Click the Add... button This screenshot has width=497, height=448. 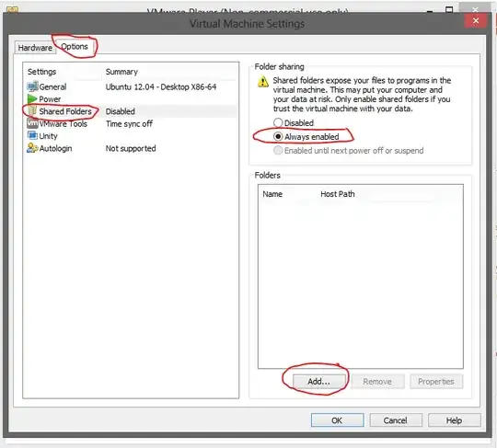(x=318, y=382)
